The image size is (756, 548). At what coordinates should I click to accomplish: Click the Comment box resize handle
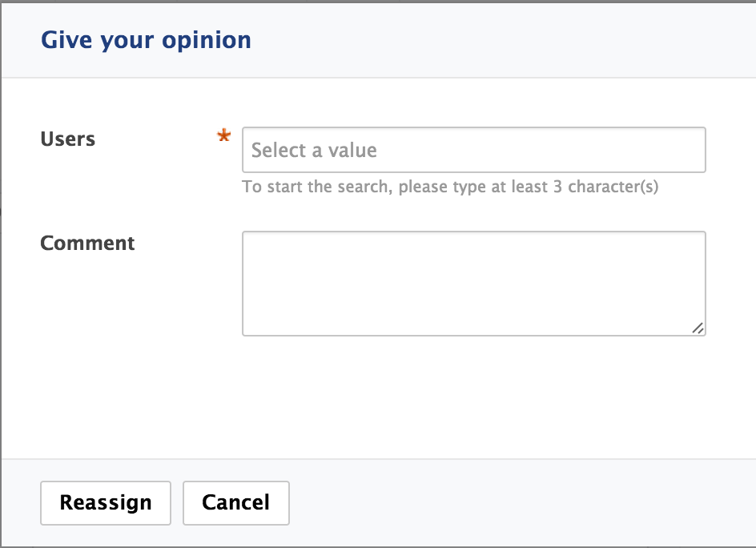click(x=698, y=328)
